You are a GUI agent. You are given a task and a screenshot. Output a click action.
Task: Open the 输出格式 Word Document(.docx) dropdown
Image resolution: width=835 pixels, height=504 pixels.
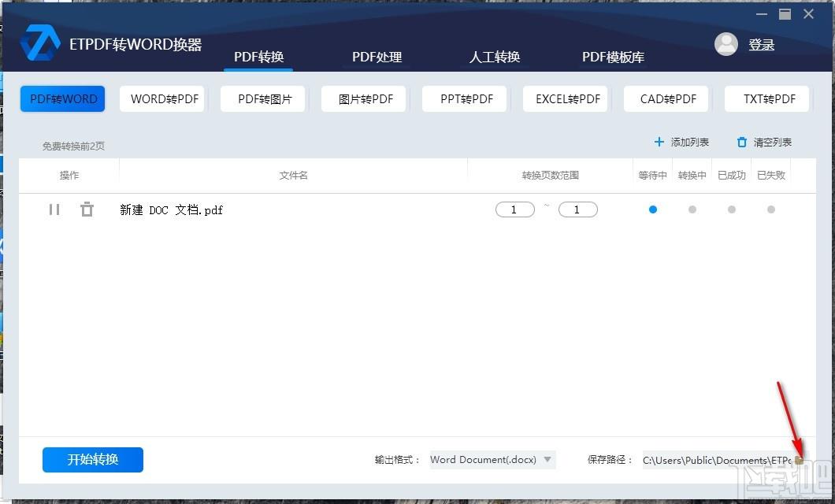coord(492,460)
